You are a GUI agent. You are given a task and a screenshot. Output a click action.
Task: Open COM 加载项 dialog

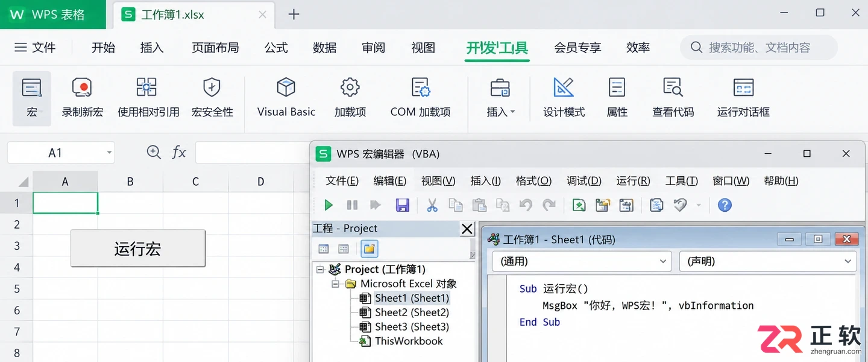click(420, 98)
